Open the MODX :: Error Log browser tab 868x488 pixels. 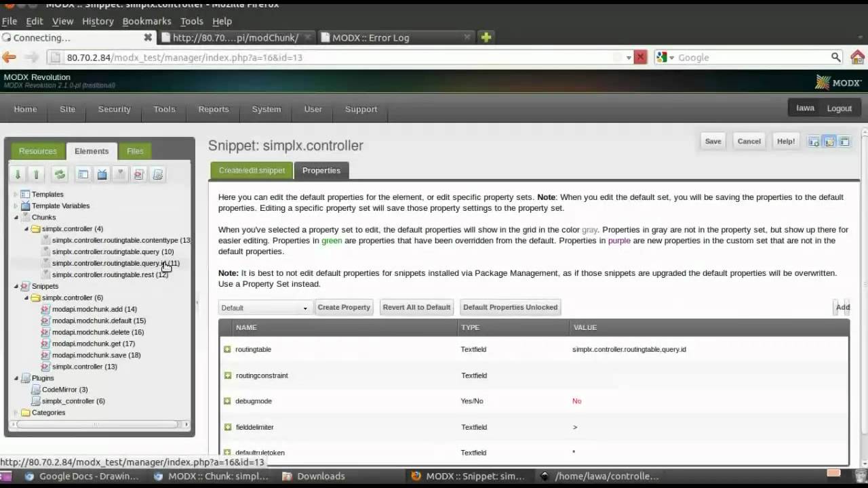coord(396,37)
